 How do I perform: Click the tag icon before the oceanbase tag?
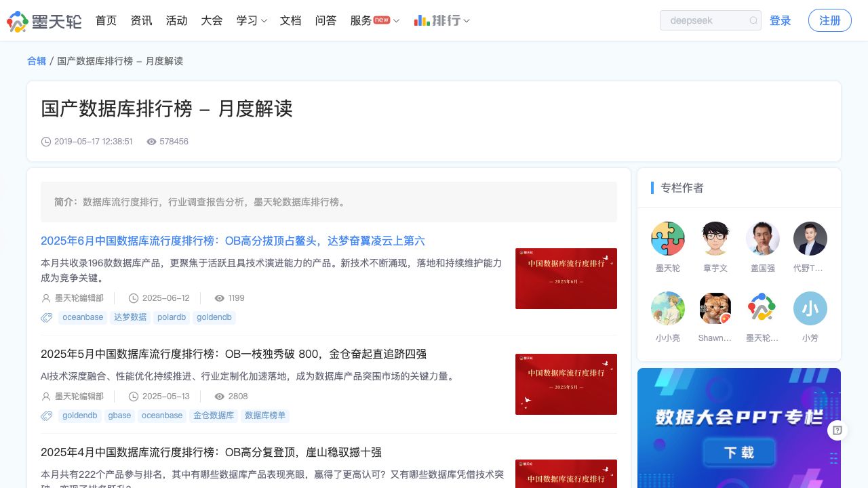(x=46, y=317)
